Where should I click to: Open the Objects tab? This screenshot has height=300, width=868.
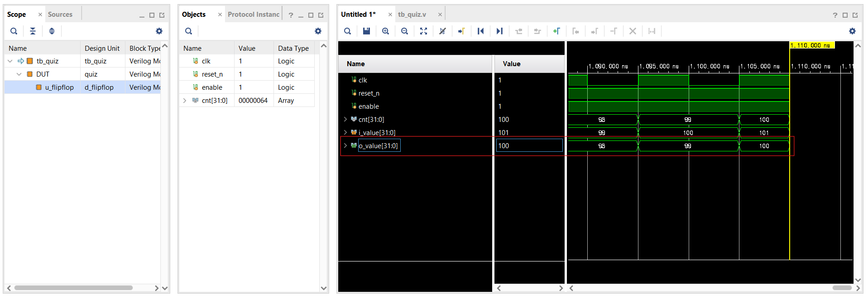pyautogui.click(x=194, y=15)
